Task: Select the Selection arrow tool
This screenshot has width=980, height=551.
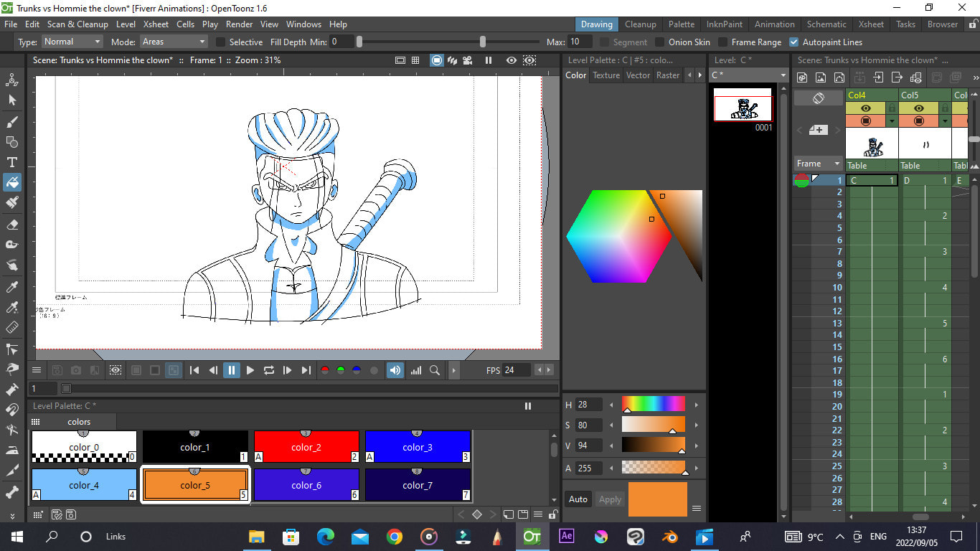Action: coord(12,100)
